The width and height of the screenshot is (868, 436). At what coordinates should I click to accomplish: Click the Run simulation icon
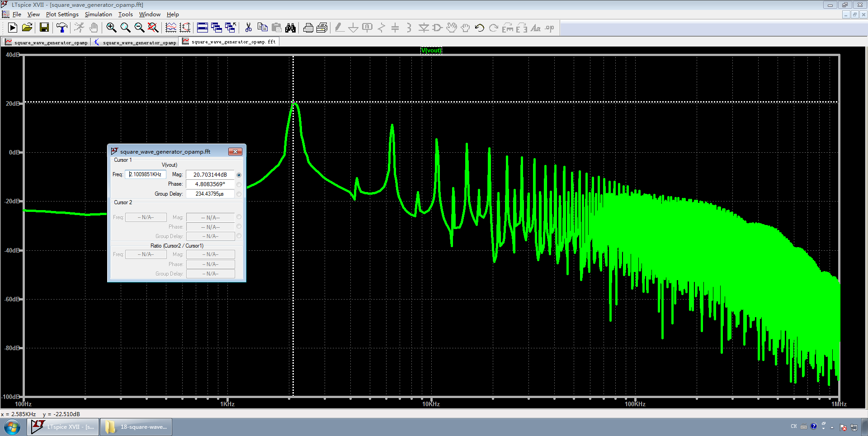tap(13, 28)
